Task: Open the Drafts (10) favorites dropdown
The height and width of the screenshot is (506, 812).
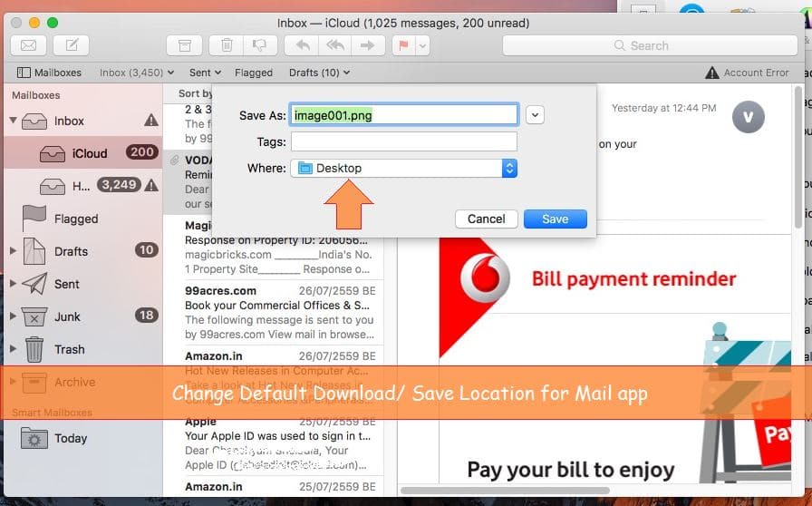Action: point(319,73)
